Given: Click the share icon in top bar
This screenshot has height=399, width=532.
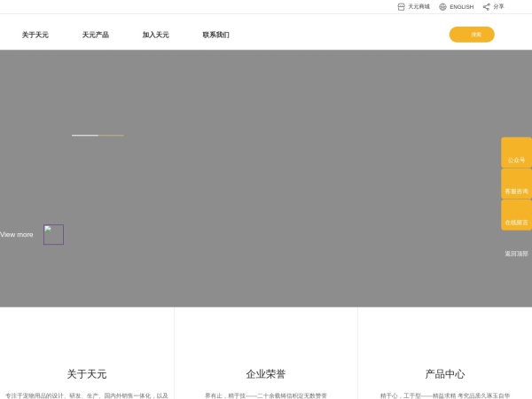Looking at the screenshot, I should coord(486,6).
